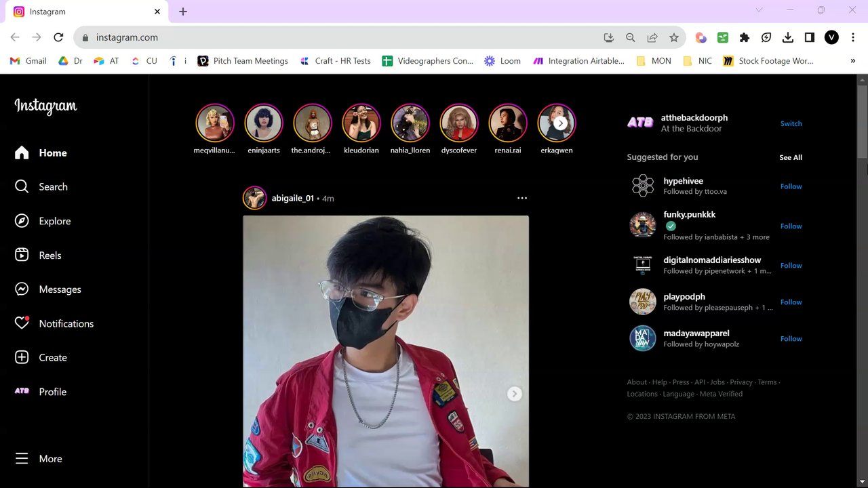Click the About footer link
Screen dimensions: 868x488
tap(637, 382)
